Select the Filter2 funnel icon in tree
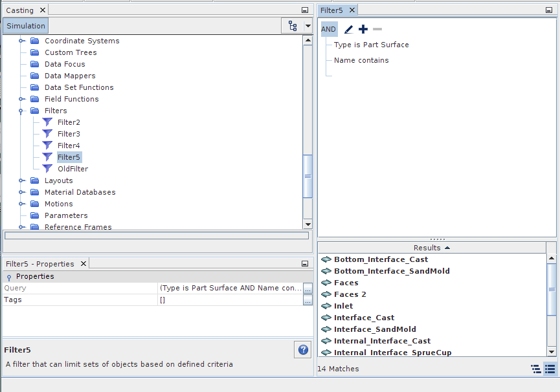This screenshot has width=560, height=392. [x=47, y=122]
